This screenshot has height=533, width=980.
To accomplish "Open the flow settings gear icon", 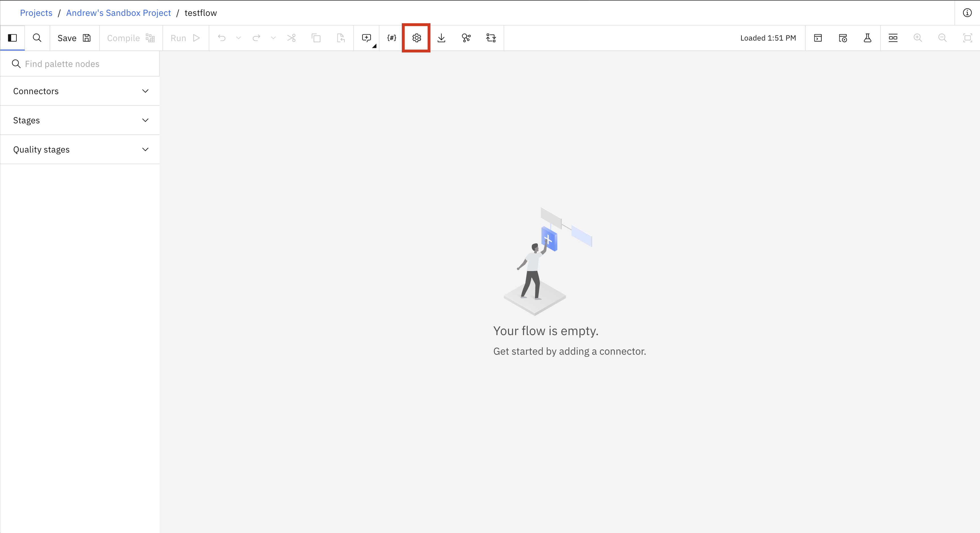I will (416, 38).
